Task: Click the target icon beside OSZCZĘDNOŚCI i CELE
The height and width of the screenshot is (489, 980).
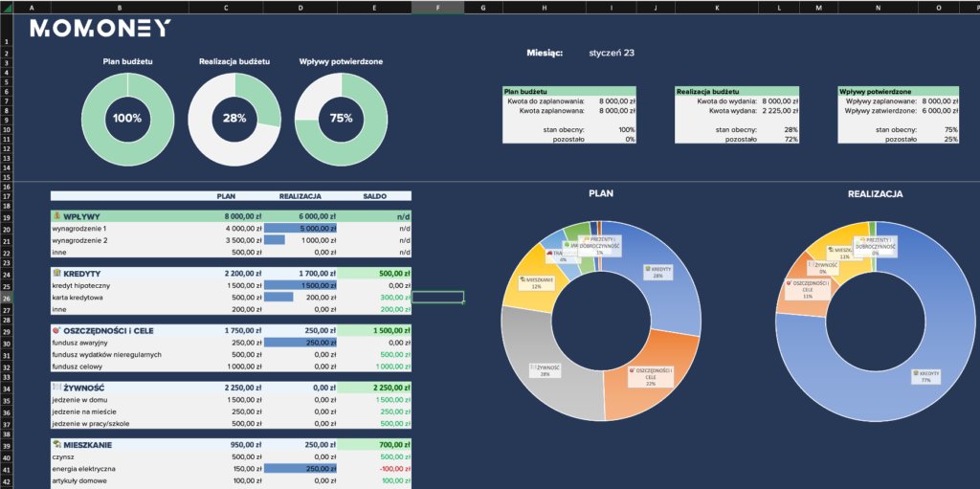Action: point(56,330)
